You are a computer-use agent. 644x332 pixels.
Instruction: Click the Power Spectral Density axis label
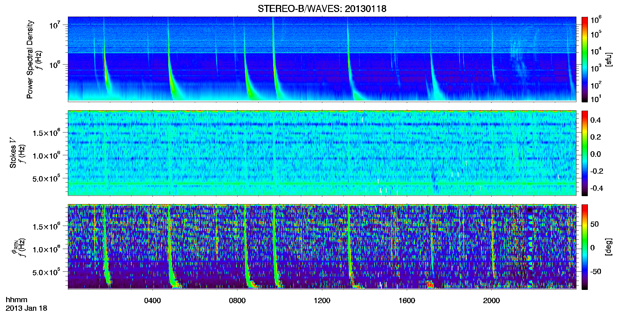(30, 59)
